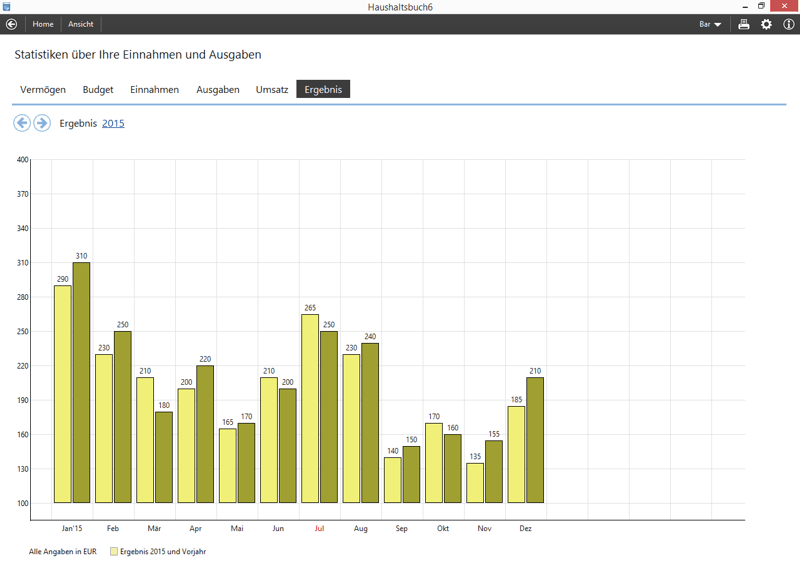800x575 pixels.
Task: Show the Ausgaben tab
Action: coord(217,89)
